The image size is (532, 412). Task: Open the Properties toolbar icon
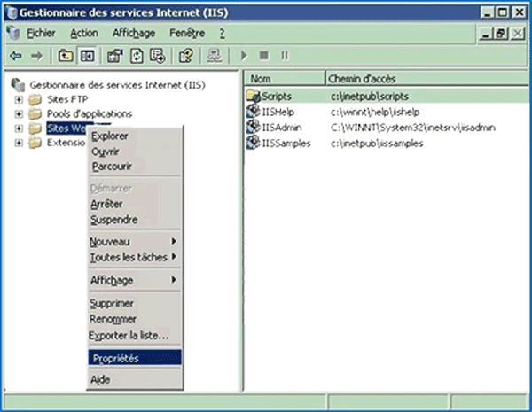[x=114, y=55]
